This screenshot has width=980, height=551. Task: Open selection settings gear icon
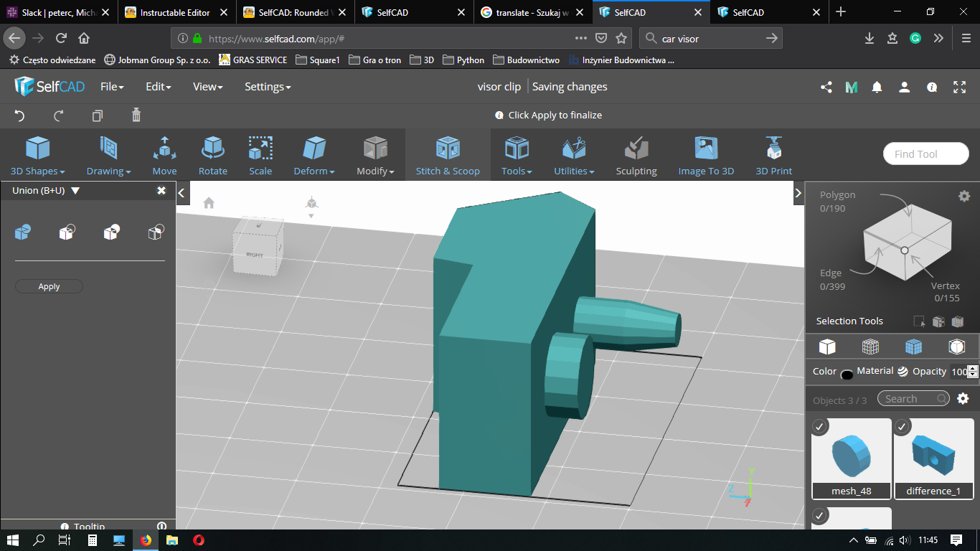click(x=964, y=196)
